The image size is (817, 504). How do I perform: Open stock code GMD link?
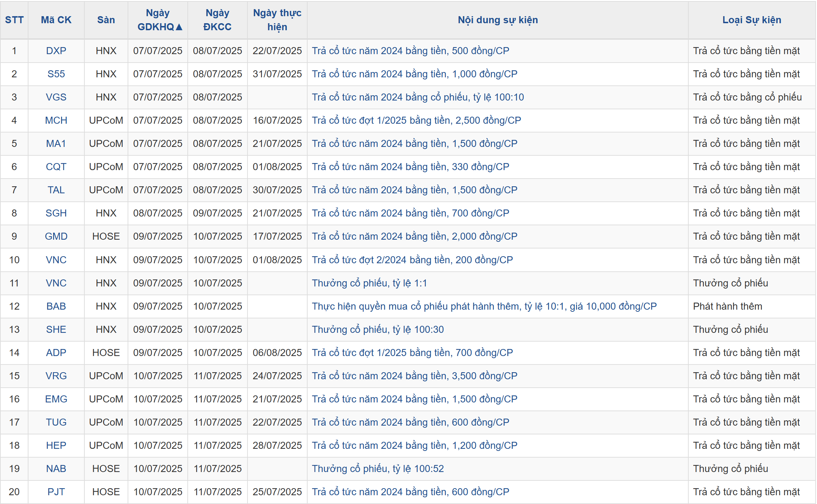coord(56,237)
